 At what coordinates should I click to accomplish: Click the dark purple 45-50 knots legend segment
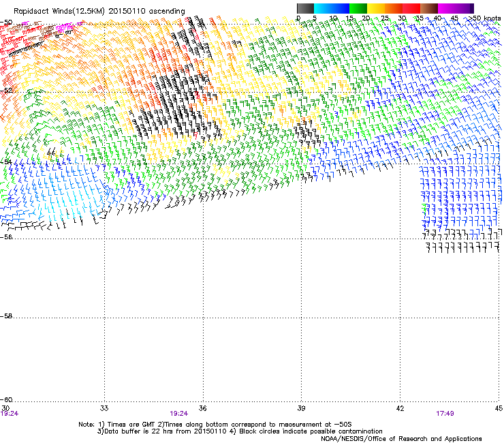[464, 8]
